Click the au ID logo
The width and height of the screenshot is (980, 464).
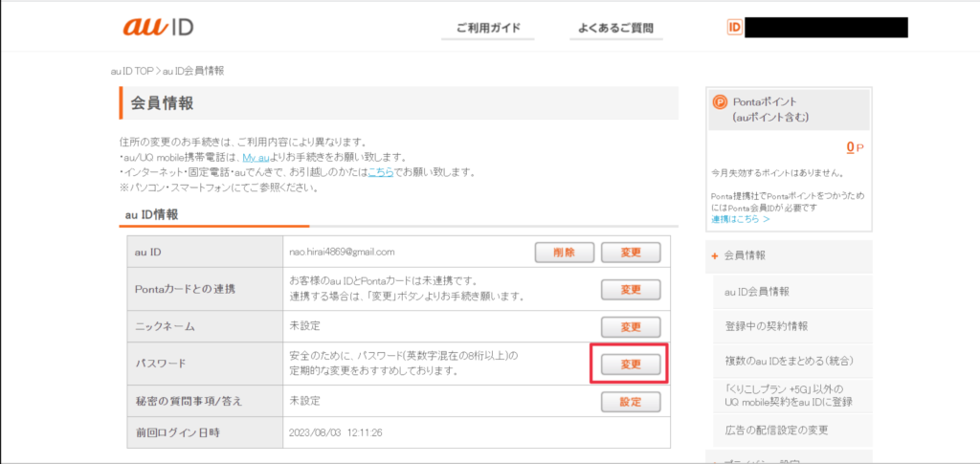(x=159, y=27)
